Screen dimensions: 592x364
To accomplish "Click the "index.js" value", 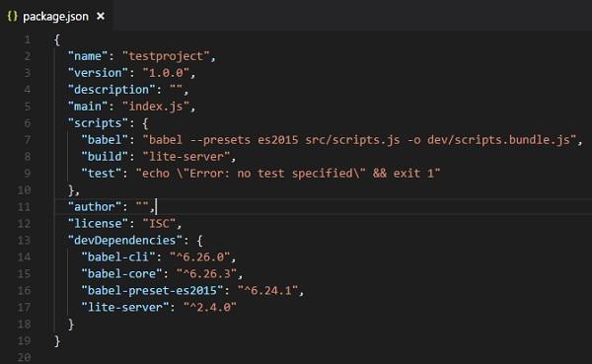I will point(156,107).
